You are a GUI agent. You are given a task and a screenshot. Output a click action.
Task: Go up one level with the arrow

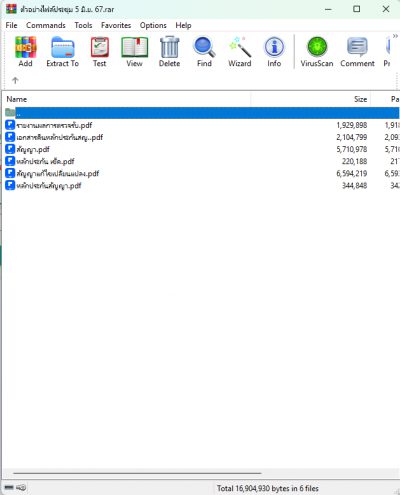click(x=15, y=80)
